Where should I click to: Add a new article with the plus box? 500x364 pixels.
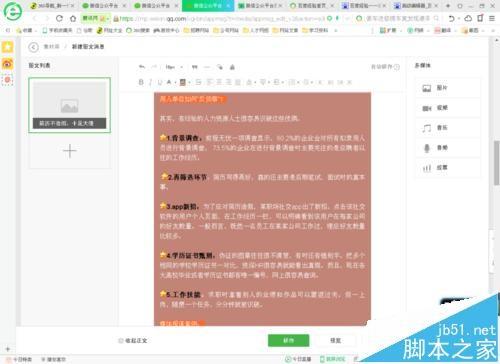[70, 151]
